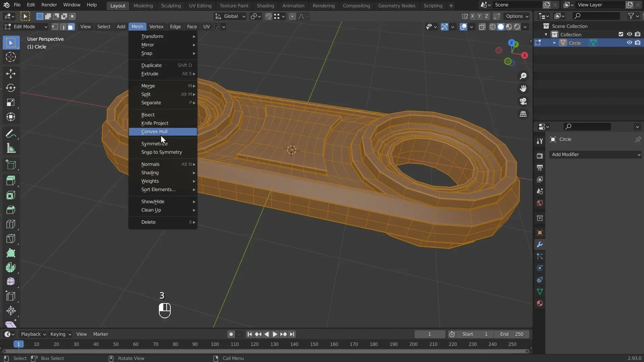Open the Modifier properties wrench tab

(540, 245)
